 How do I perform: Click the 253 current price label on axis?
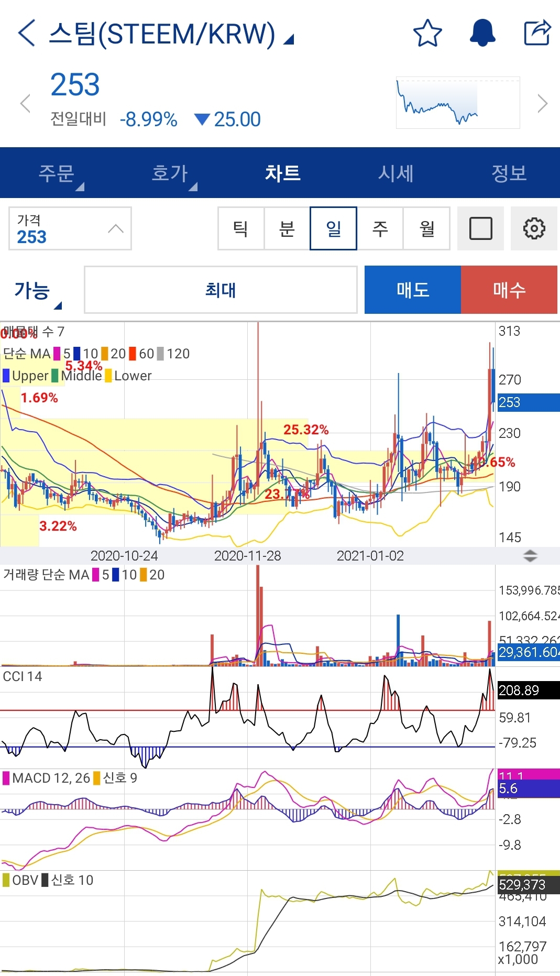tap(528, 402)
